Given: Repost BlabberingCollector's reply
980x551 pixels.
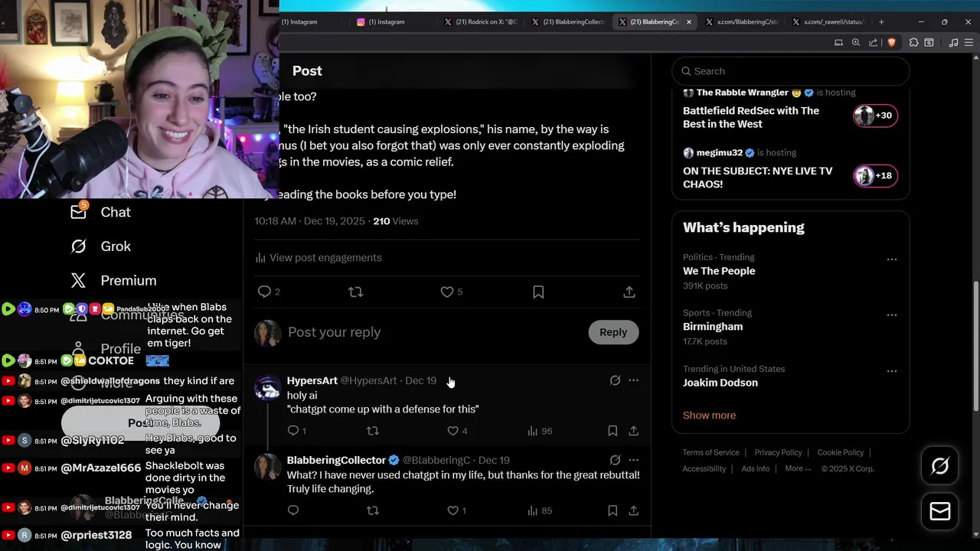Looking at the screenshot, I should pyautogui.click(x=373, y=510).
